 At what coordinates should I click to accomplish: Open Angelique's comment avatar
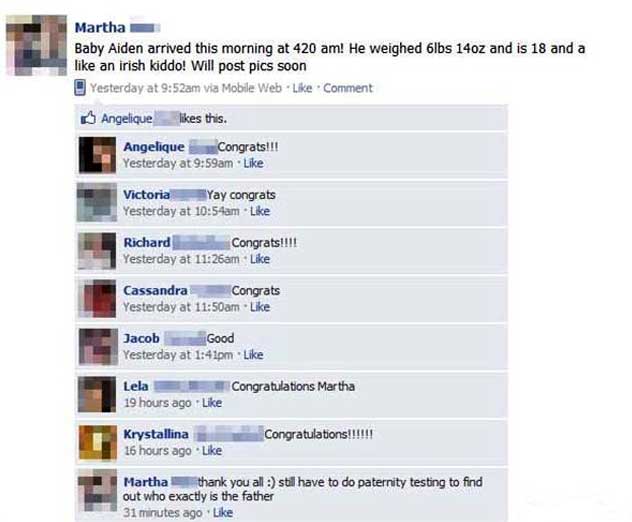(98, 155)
